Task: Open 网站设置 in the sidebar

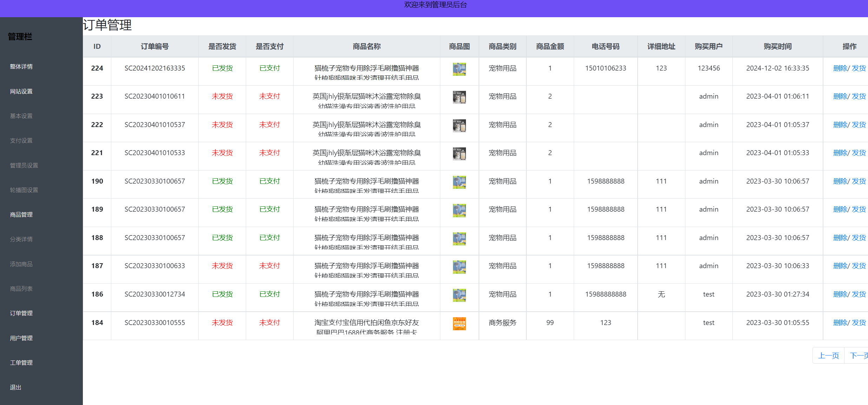Action: (21, 91)
